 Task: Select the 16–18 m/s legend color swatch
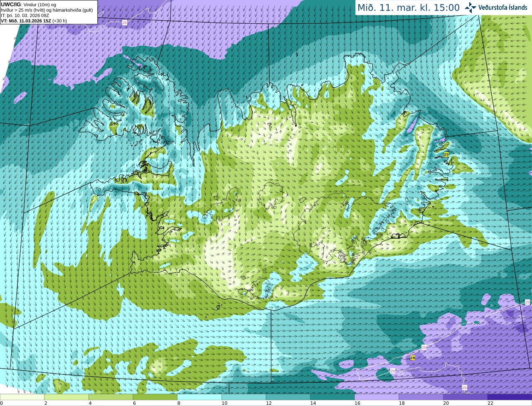(x=377, y=397)
